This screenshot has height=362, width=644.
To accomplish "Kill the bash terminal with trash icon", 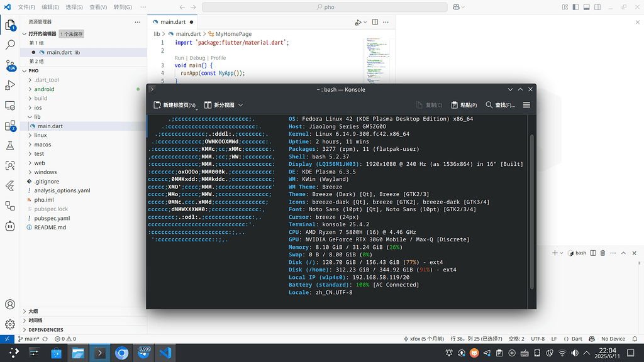I will (602, 253).
